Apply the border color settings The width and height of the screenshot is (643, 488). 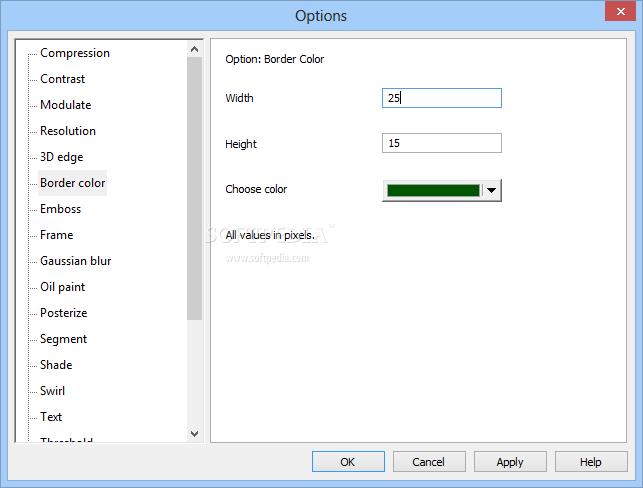pyautogui.click(x=510, y=462)
